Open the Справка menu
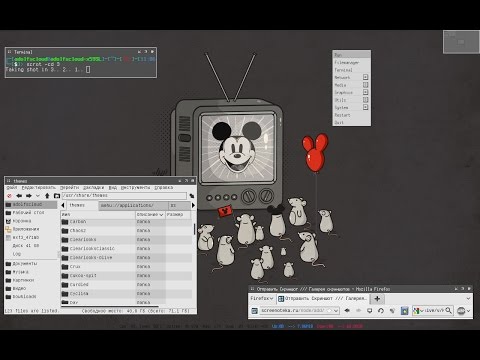This screenshot has width=480, height=360. pos(163,188)
